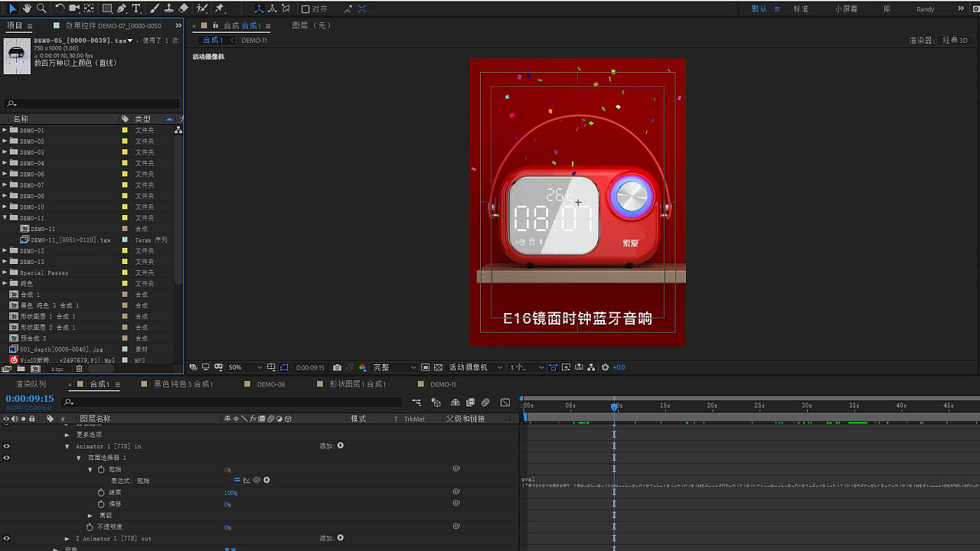Expand Special Passes folder
This screenshot has width=980, height=551.
[5, 272]
